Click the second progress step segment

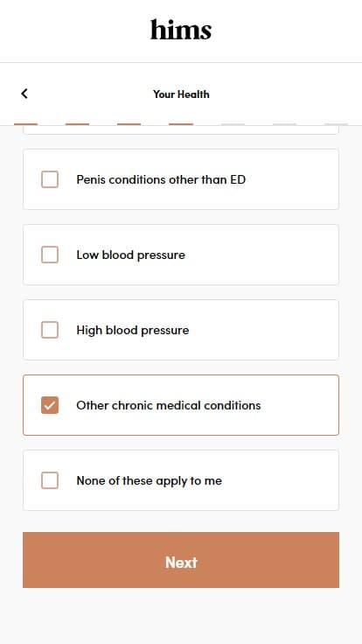click(78, 124)
